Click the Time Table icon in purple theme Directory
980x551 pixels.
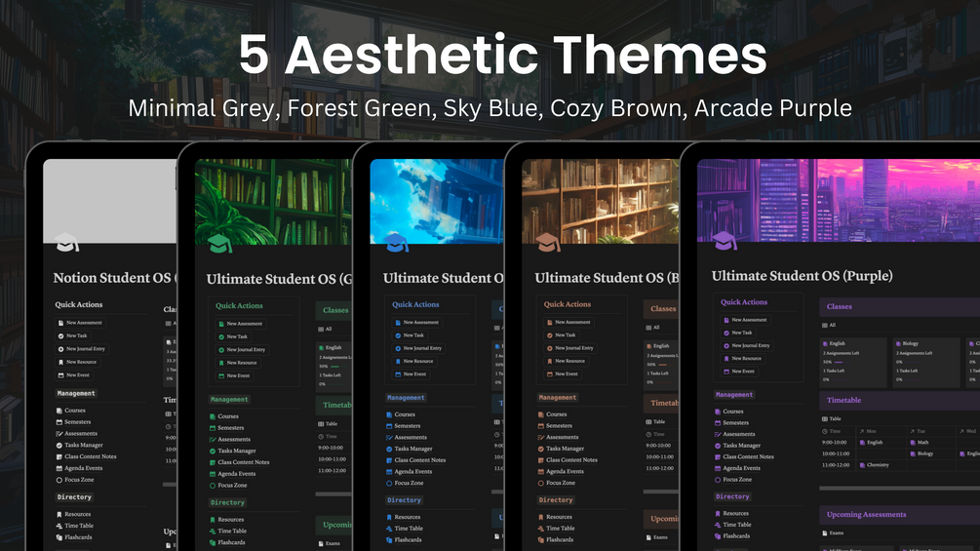(x=718, y=525)
